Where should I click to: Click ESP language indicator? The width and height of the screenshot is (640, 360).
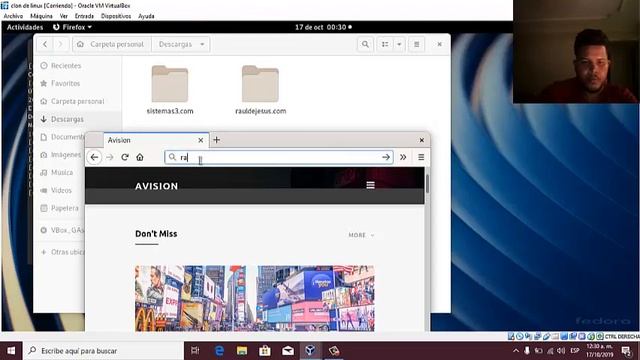tap(575, 351)
